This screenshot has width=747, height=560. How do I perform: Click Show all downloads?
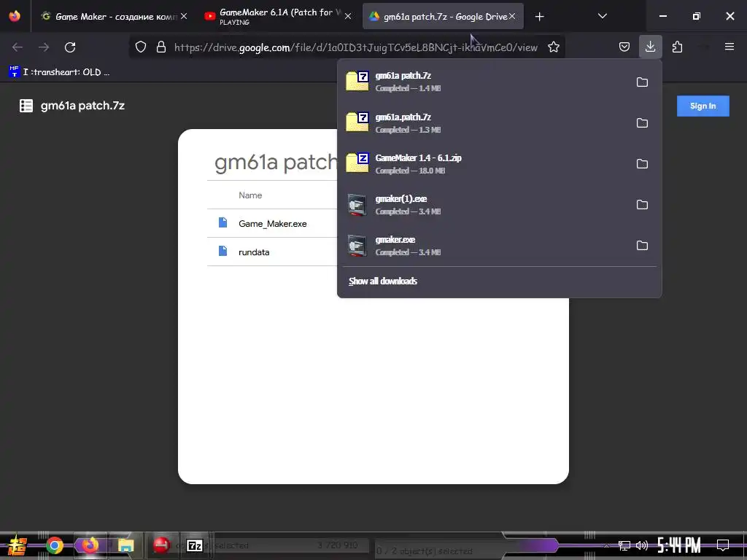coord(382,281)
